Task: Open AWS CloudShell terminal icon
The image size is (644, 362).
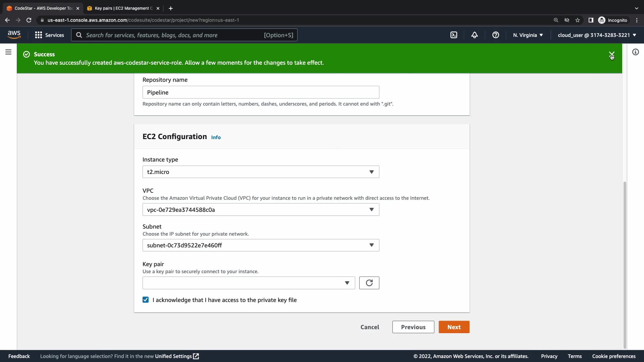Action: 453,35
